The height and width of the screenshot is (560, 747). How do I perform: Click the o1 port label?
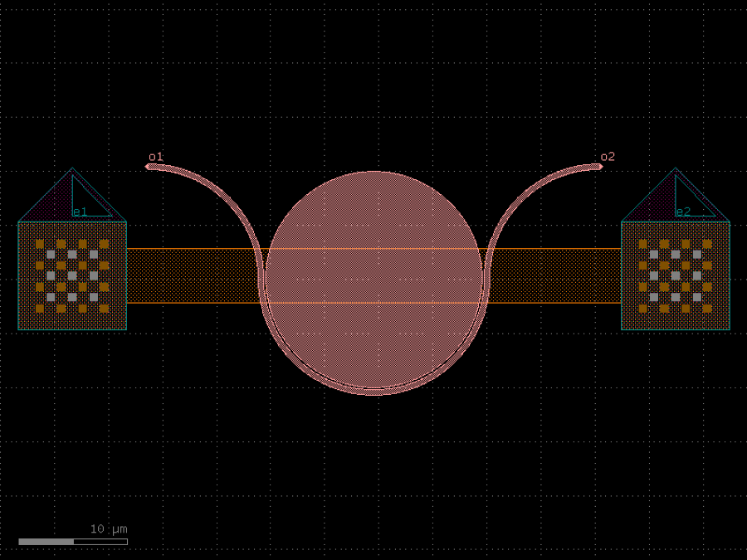pyautogui.click(x=156, y=156)
